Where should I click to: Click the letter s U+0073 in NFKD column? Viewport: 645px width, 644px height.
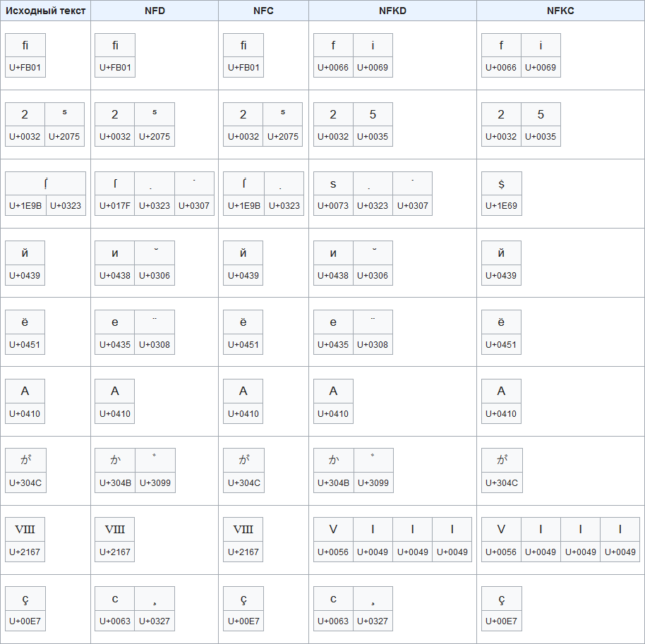pos(333,193)
